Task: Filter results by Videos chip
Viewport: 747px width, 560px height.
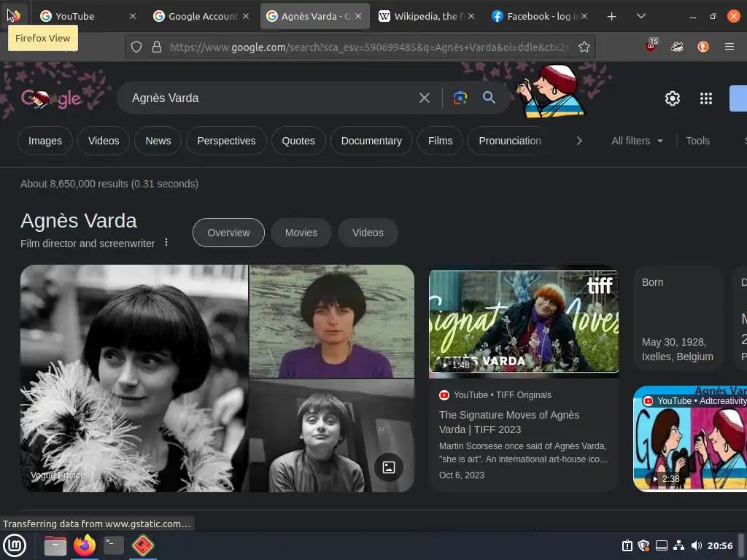Action: coord(104,141)
